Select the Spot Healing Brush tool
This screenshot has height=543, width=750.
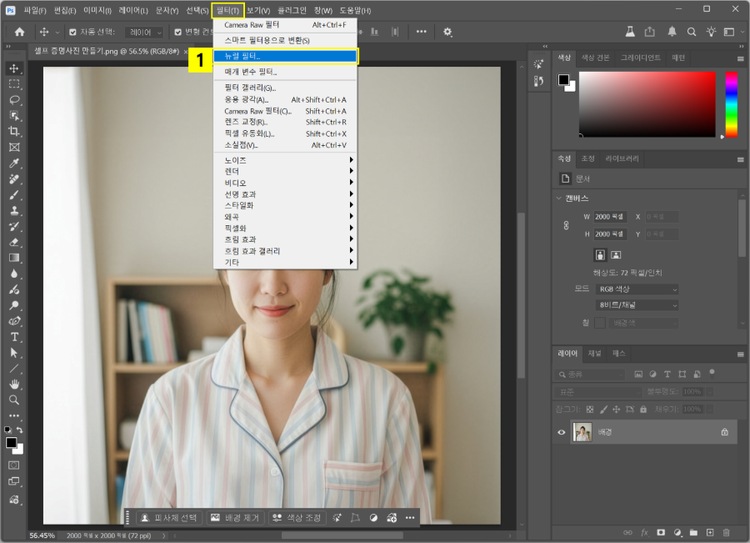[14, 179]
